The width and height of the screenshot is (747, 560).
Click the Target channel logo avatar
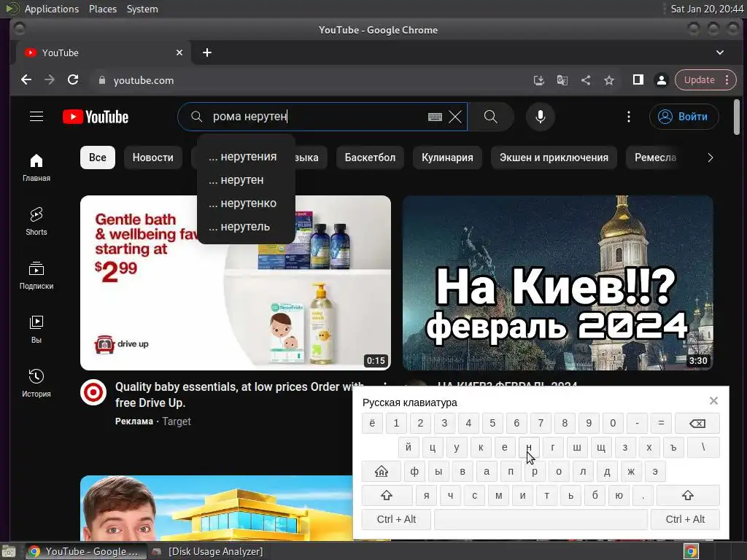(93, 393)
